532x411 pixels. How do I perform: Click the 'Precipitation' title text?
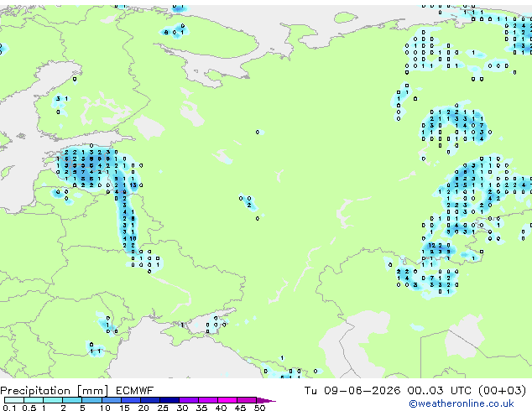coord(35,391)
